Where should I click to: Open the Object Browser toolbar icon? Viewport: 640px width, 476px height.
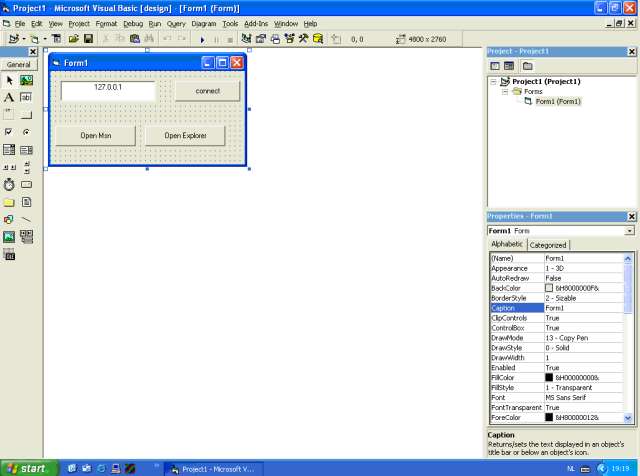point(289,39)
